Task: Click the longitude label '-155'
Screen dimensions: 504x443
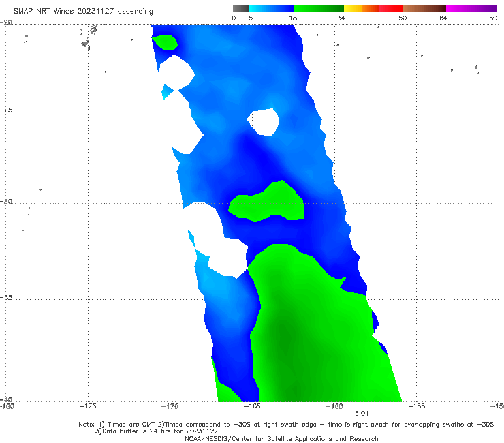Action: click(x=416, y=406)
